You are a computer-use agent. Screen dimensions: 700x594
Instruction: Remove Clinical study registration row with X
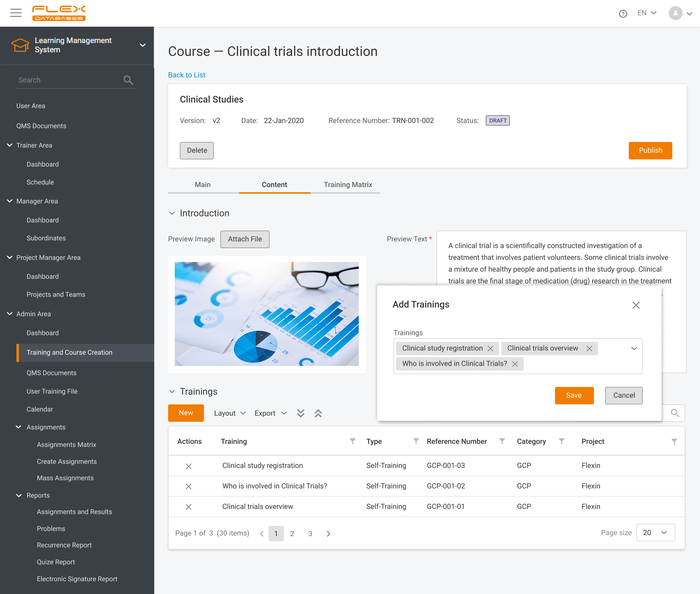pos(189,466)
